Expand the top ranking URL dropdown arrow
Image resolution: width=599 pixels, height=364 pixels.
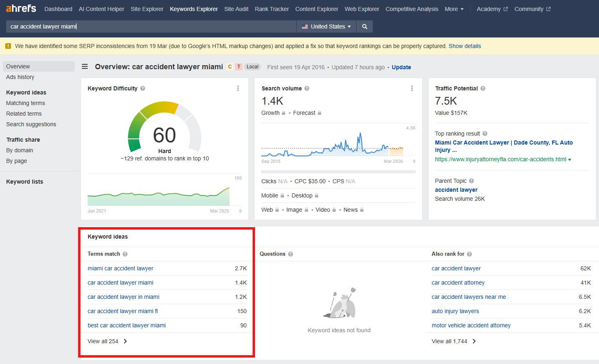(x=570, y=160)
